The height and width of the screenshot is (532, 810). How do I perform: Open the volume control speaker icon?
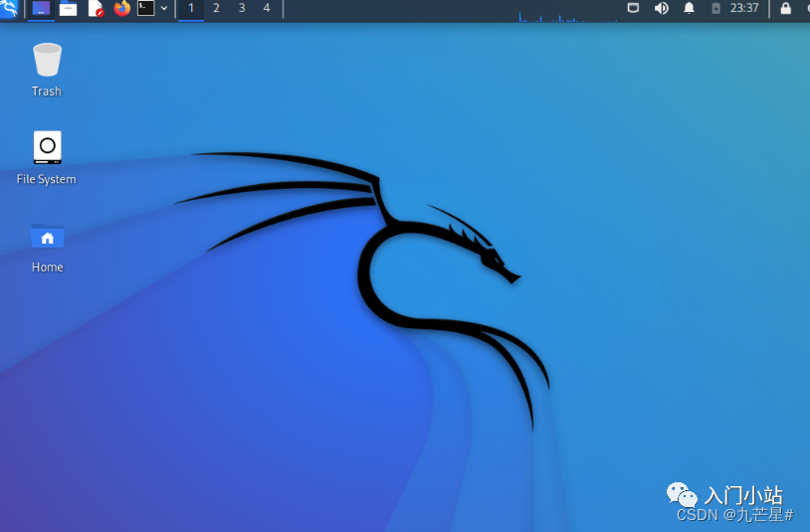[661, 9]
